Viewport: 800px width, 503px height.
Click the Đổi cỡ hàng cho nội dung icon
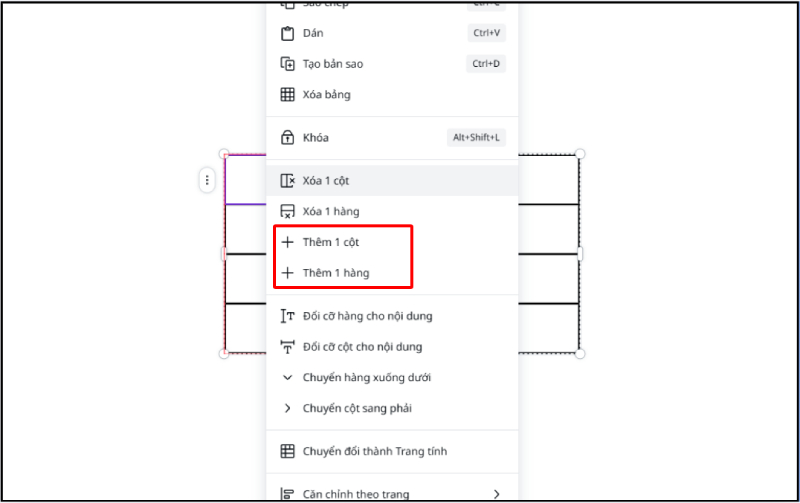[x=287, y=316]
